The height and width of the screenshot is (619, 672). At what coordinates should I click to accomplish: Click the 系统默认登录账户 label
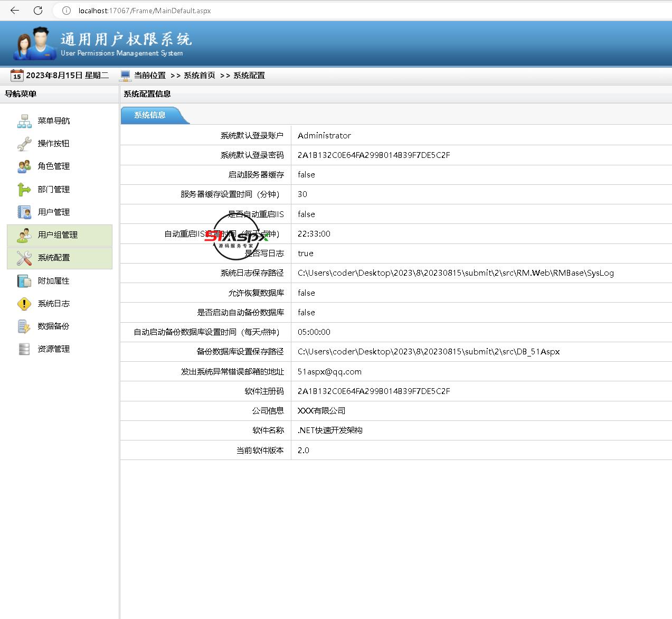pyautogui.click(x=252, y=136)
